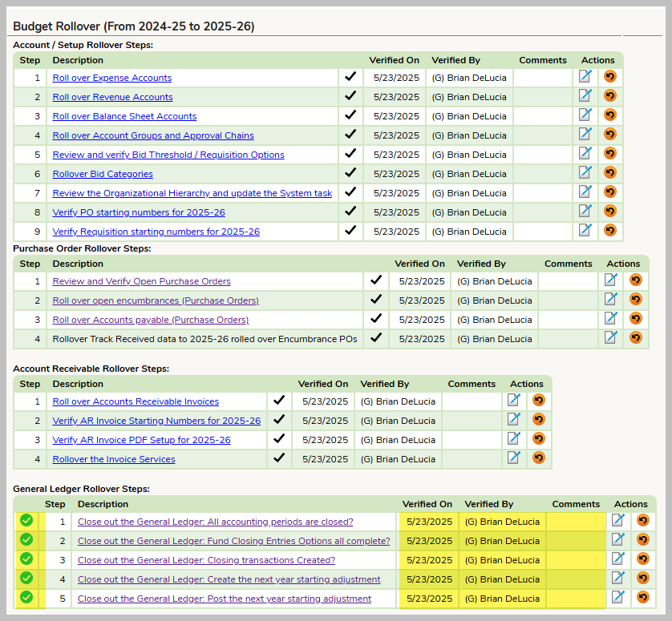Image resolution: width=672 pixels, height=621 pixels.
Task: Undo Rollover the Invoice Services step
Action: [539, 458]
